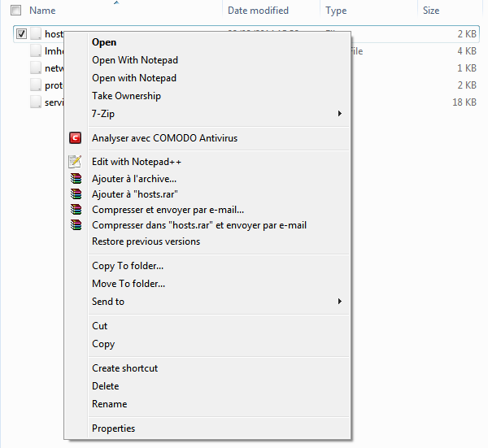Select Delete from context menu
This screenshot has height=448, width=488.
(x=105, y=386)
